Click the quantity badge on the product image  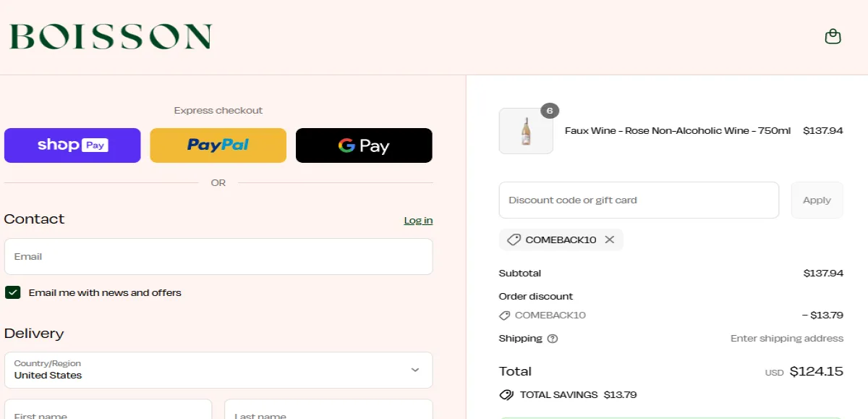(549, 111)
